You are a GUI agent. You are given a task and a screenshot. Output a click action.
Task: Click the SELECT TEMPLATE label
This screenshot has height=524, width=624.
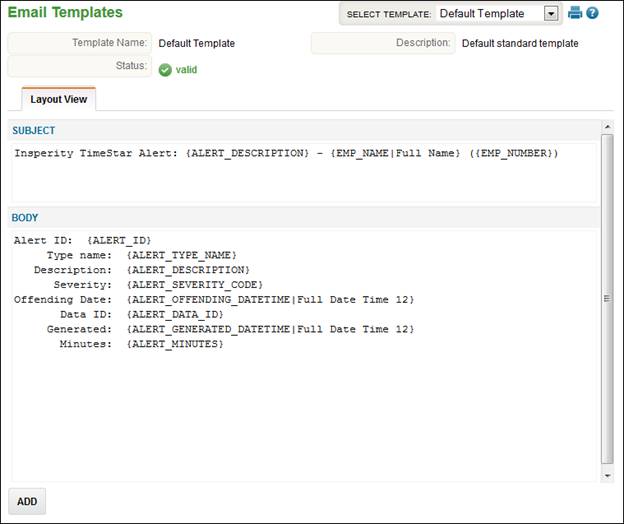click(389, 14)
